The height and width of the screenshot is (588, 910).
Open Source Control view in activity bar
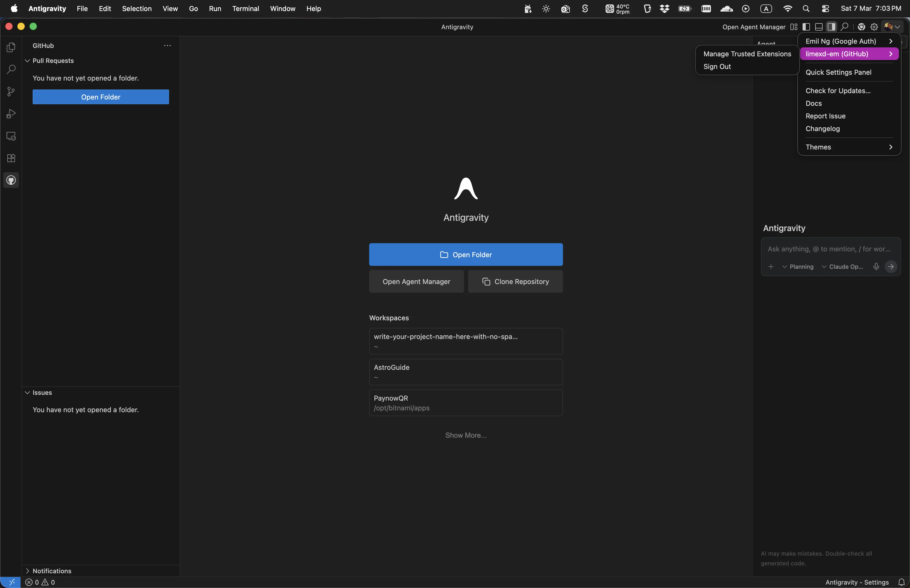11,92
